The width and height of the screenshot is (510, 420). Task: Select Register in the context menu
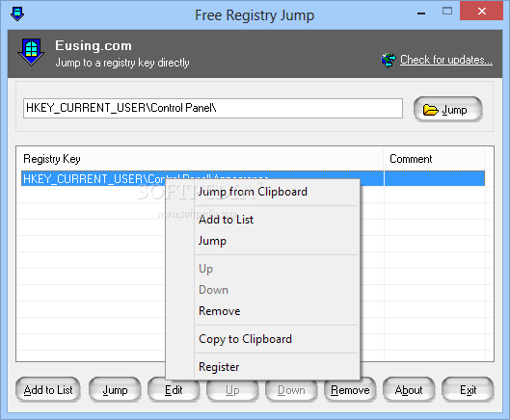point(219,367)
